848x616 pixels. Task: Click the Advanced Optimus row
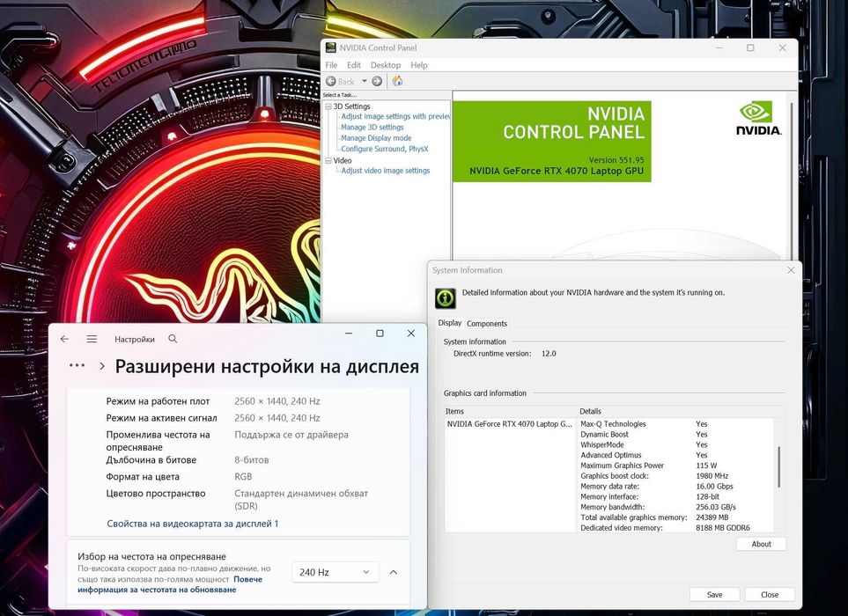click(x=676, y=455)
